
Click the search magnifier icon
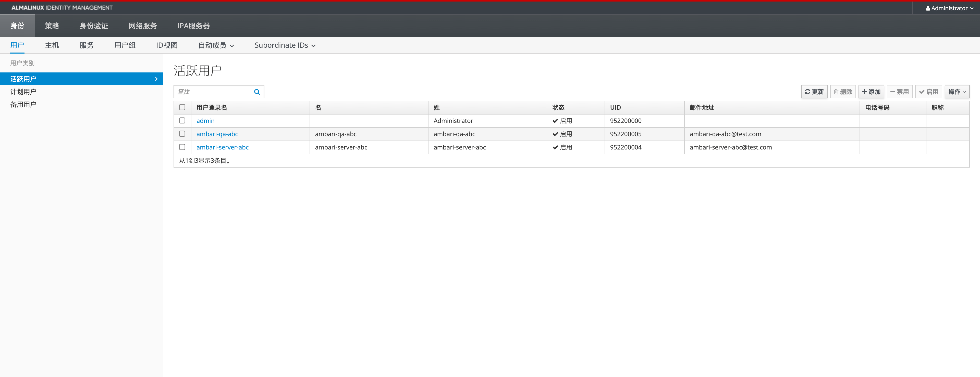[x=257, y=92]
